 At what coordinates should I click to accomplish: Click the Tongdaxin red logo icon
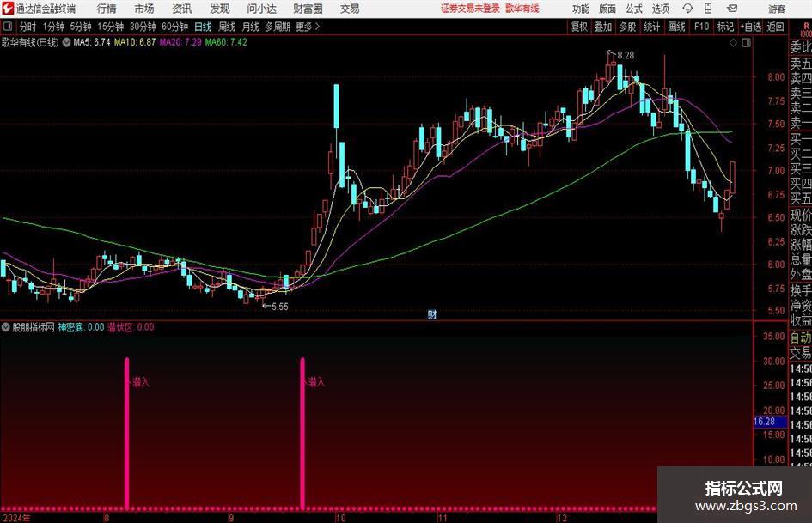[8, 9]
